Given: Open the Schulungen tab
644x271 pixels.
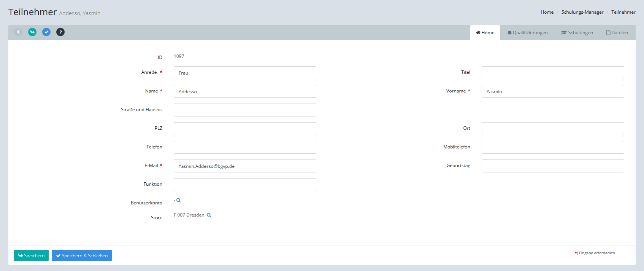Looking at the screenshot, I should coord(577,33).
